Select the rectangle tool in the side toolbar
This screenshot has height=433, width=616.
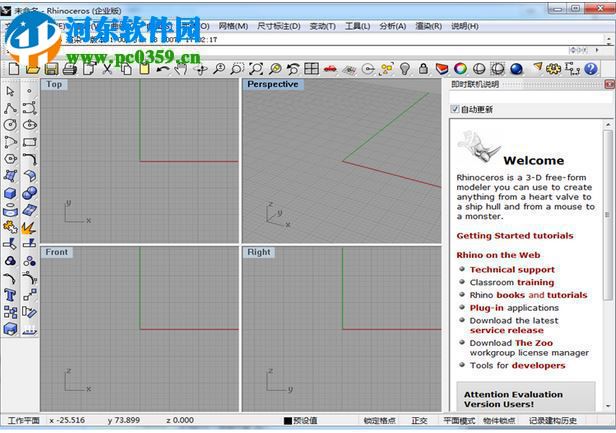29,142
